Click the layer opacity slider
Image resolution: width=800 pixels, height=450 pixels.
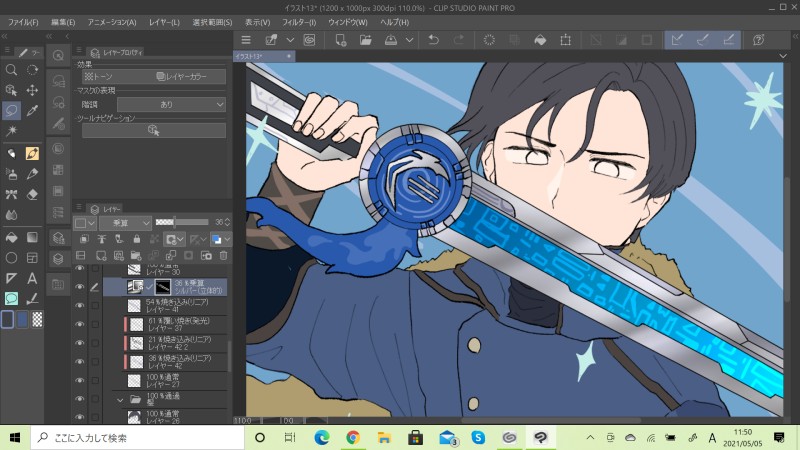tap(182, 222)
